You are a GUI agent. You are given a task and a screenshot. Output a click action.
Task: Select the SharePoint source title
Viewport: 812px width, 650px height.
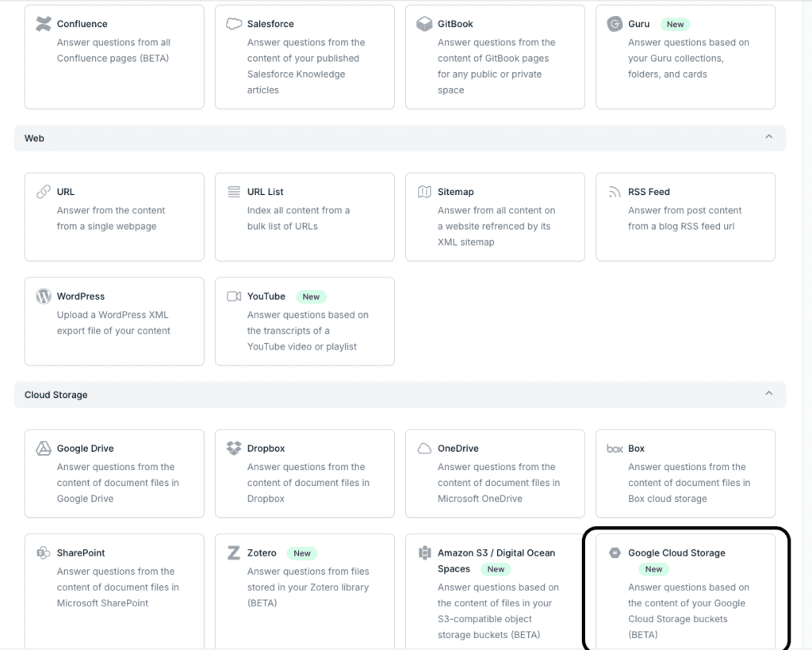pos(81,553)
